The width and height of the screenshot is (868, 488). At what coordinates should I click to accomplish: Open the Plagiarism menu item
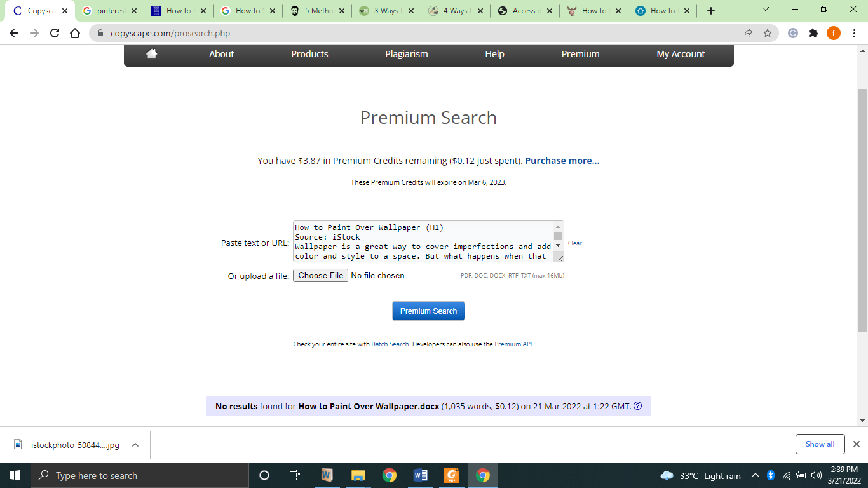click(407, 54)
